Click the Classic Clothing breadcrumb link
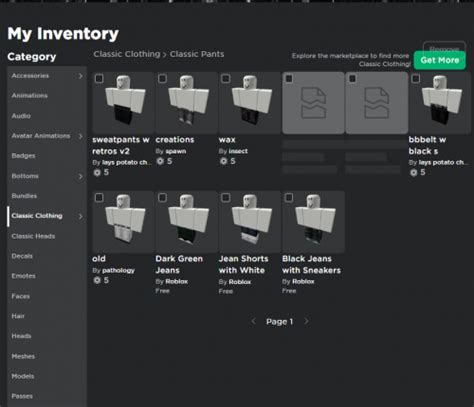The width and height of the screenshot is (474, 407). tap(127, 54)
